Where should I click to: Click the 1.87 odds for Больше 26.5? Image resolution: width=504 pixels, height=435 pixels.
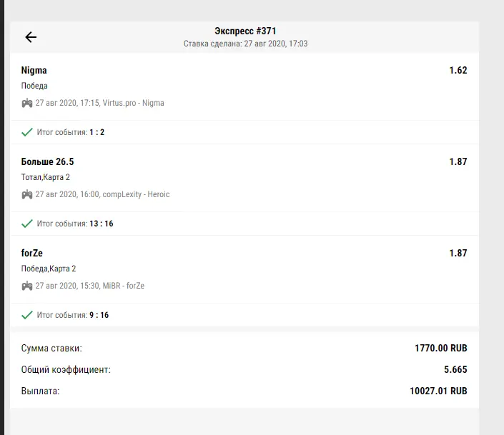tap(458, 161)
